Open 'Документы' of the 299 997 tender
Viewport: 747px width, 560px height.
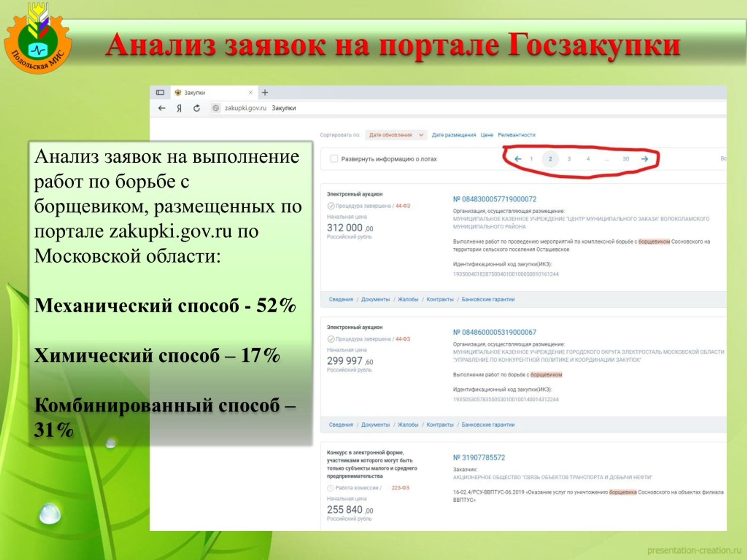pos(375,425)
